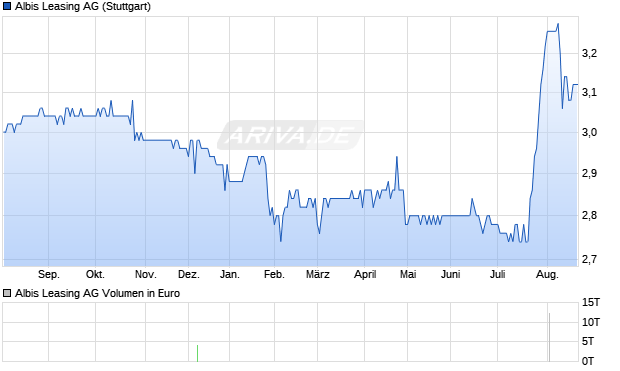The height and width of the screenshot is (371, 620).
Task: Click the 15T volume axis value
Action: click(x=591, y=303)
